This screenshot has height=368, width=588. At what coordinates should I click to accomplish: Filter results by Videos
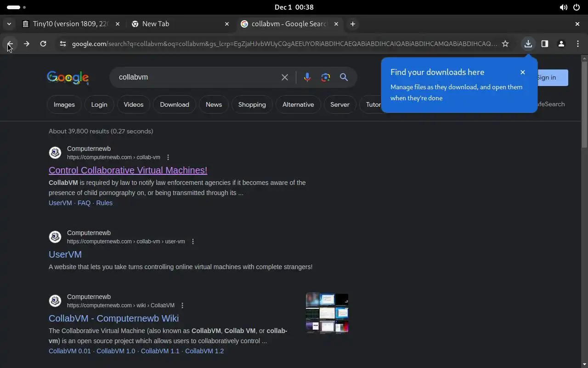tap(134, 104)
